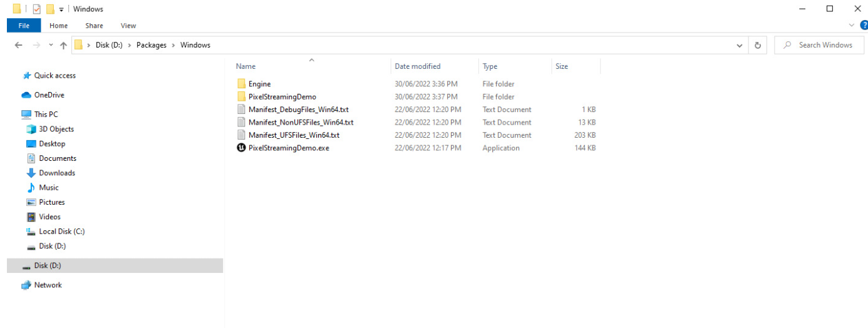This screenshot has height=328, width=868.
Task: Open Explorer help question mark
Action: click(x=864, y=26)
